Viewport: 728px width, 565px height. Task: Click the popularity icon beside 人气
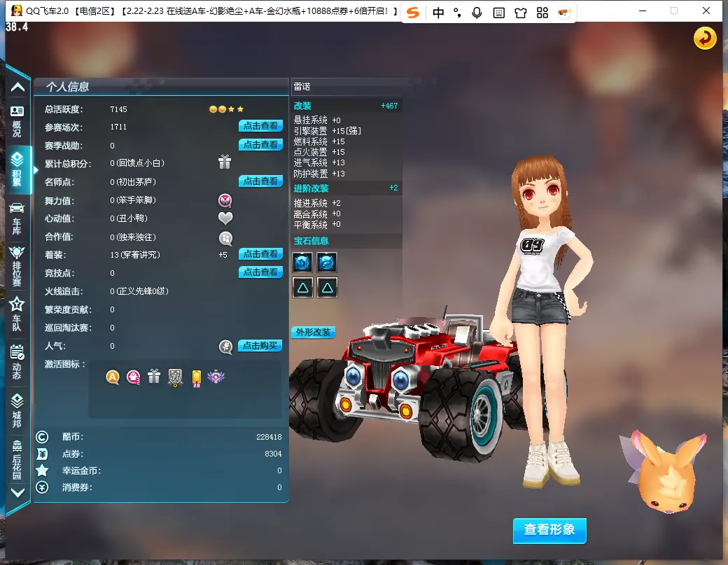click(225, 347)
